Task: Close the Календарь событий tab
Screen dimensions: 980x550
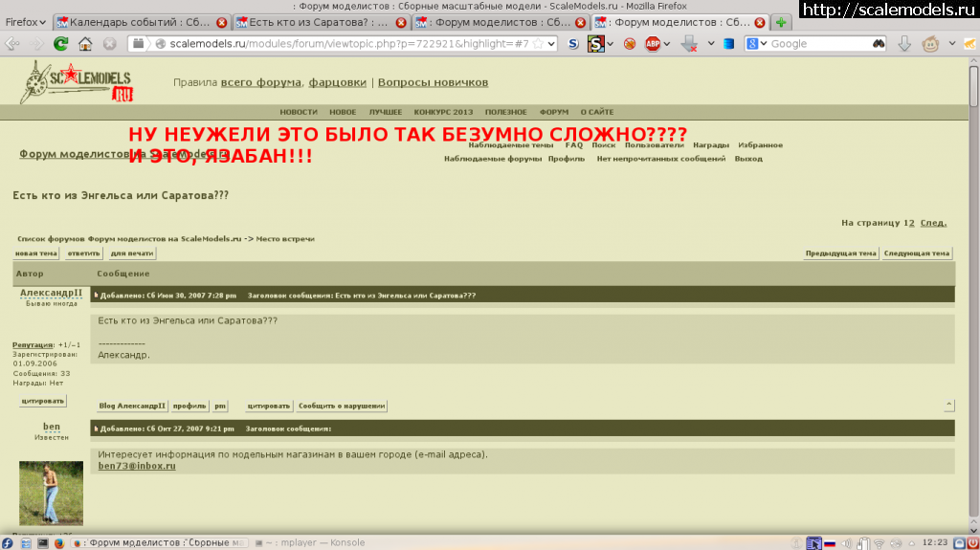Action: [x=221, y=23]
